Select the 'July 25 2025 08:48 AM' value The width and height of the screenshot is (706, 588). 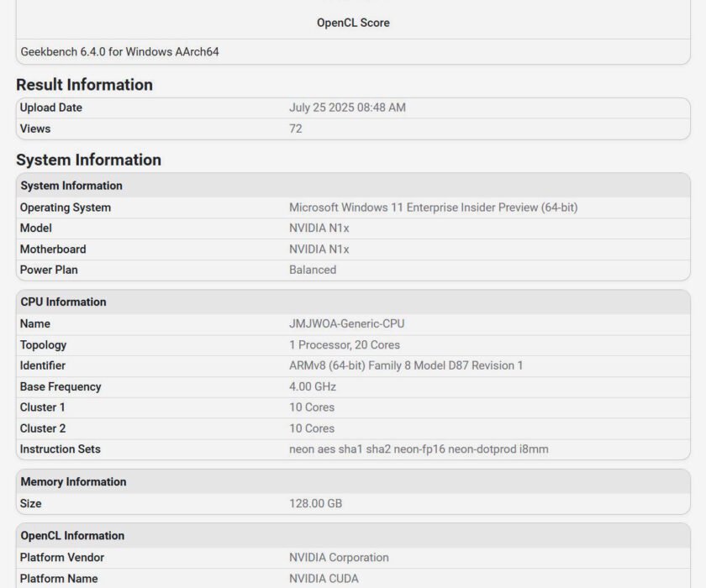tap(347, 108)
